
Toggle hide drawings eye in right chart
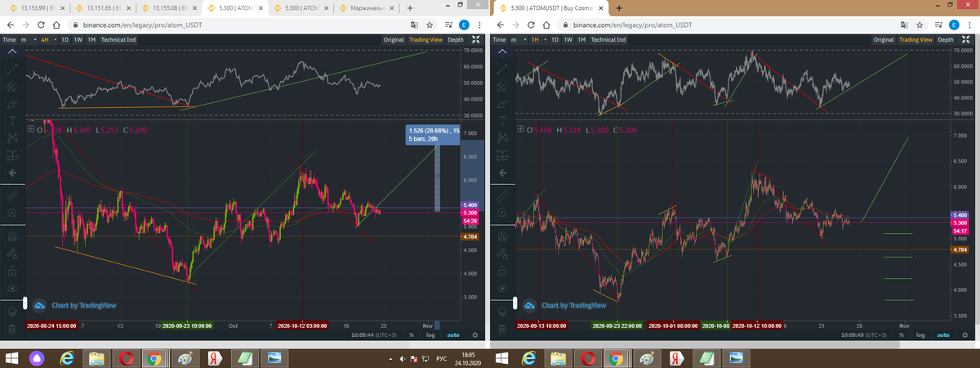pos(501,289)
